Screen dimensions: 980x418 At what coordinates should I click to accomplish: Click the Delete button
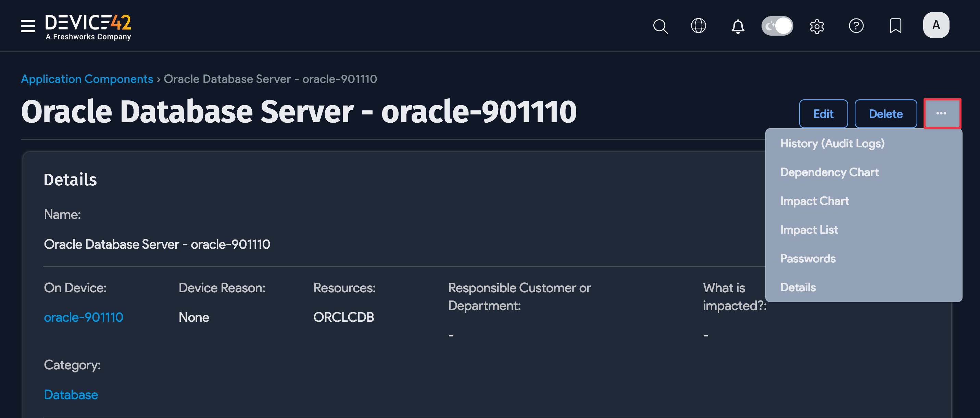pyautogui.click(x=885, y=113)
